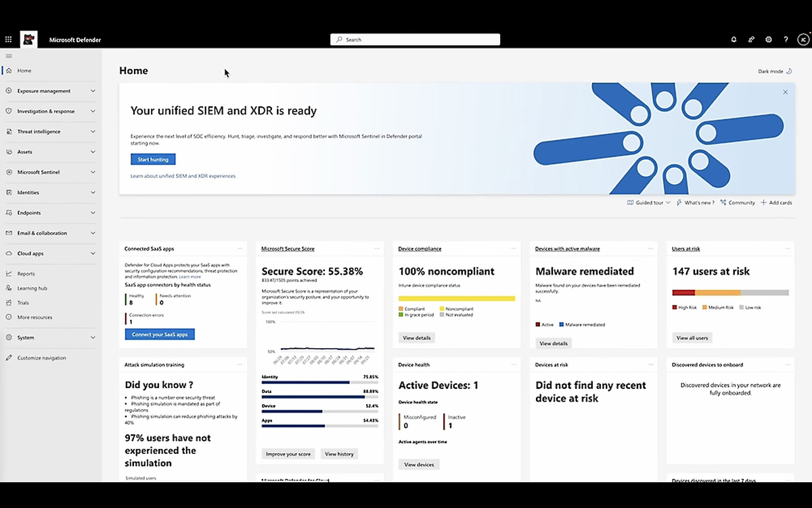812x508 pixels.
Task: Open the app launcher waffle icon
Action: coord(9,40)
